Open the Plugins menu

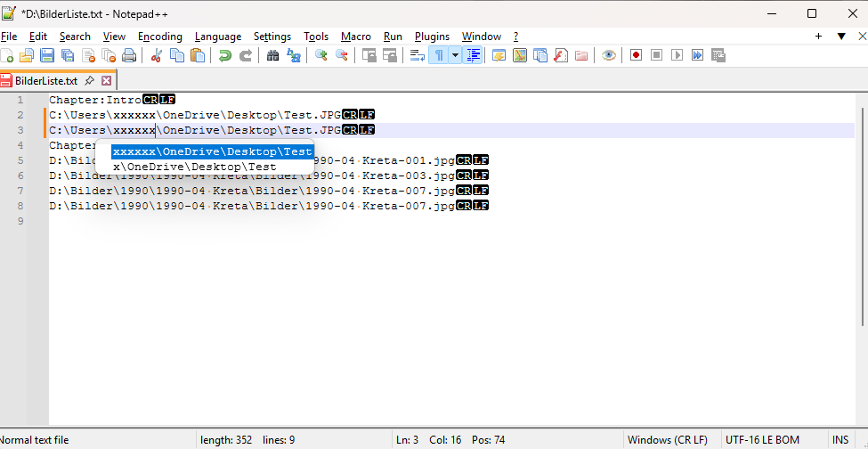(x=432, y=37)
